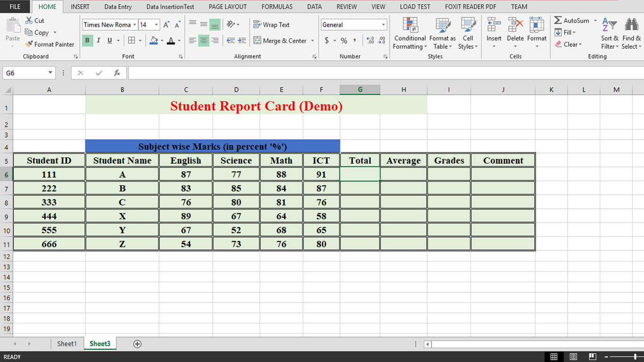Switch to Sheet1

coord(67,344)
